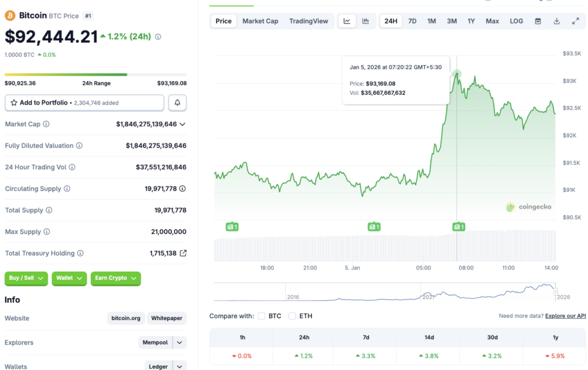
Task: Select the 7D timeframe tab
Action: pos(412,21)
